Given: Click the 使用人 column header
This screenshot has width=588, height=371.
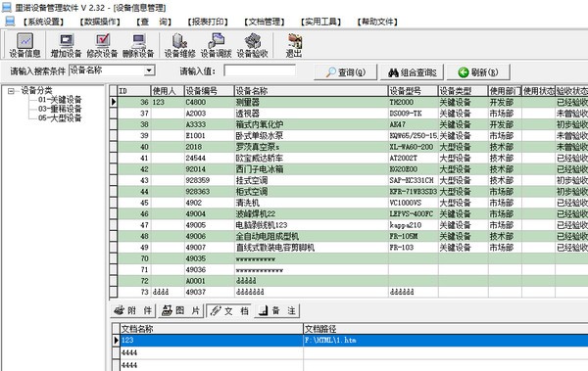Looking at the screenshot, I should (x=168, y=91).
